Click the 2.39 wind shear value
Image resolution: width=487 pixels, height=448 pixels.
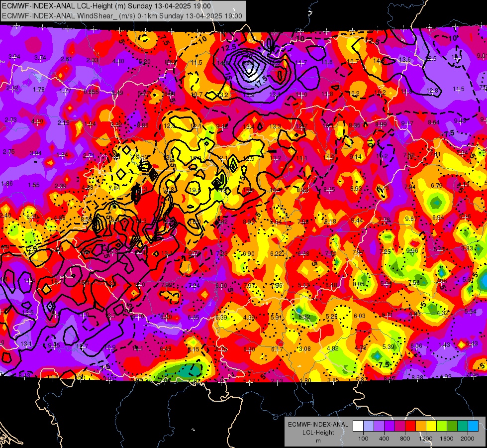point(61,186)
